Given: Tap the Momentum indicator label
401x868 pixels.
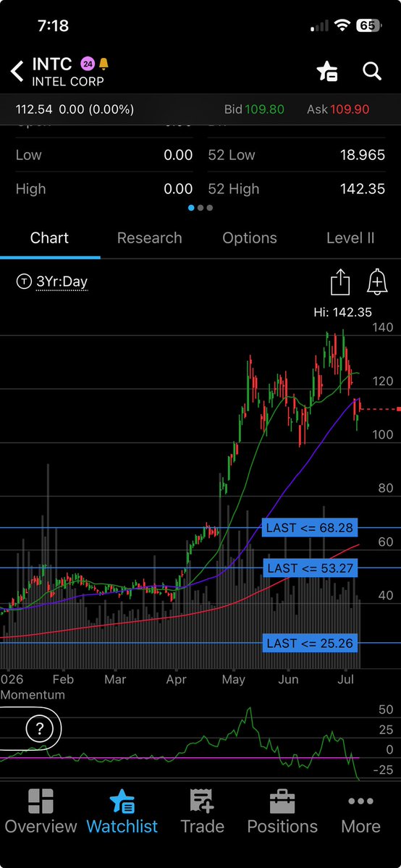Looking at the screenshot, I should click(x=33, y=695).
